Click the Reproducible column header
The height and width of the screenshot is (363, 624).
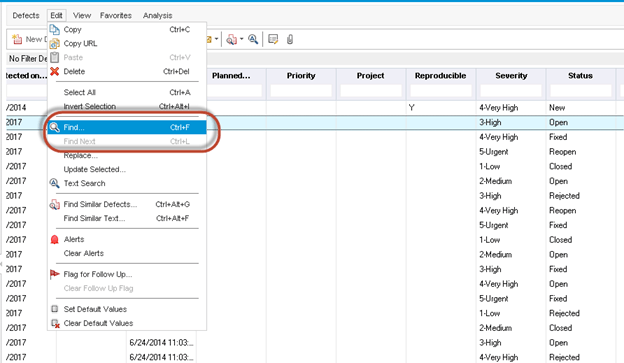[x=441, y=76]
